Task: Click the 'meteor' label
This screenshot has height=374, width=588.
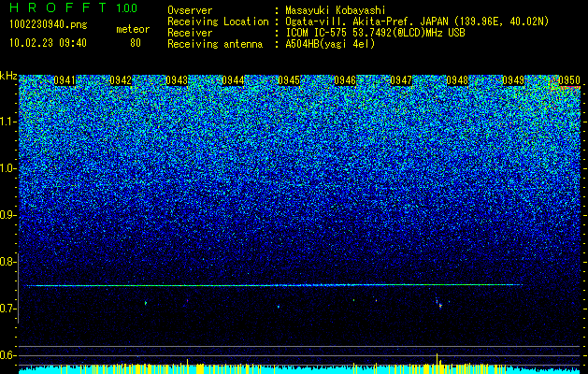Action: (133, 29)
